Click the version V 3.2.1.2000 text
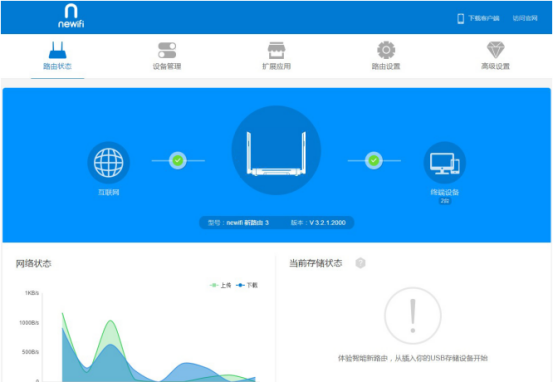Screen dimensions: 554x383 [318, 223]
